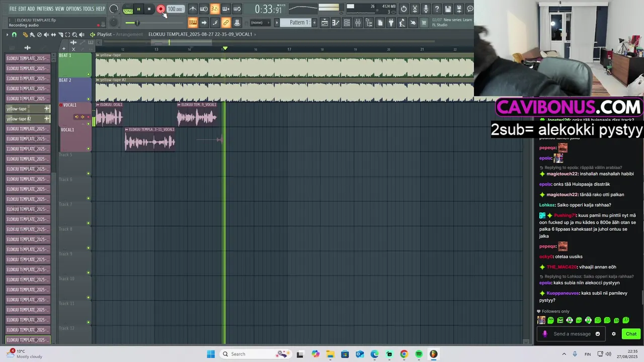
Task: Open the Playlist view icon
Action: point(325,23)
